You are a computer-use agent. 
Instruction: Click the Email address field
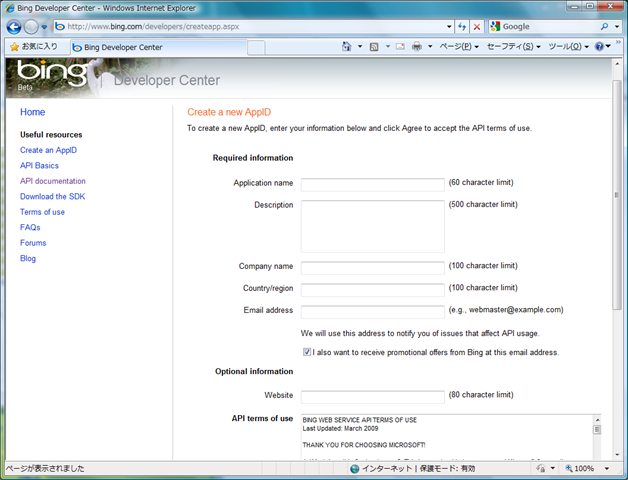pyautogui.click(x=372, y=312)
